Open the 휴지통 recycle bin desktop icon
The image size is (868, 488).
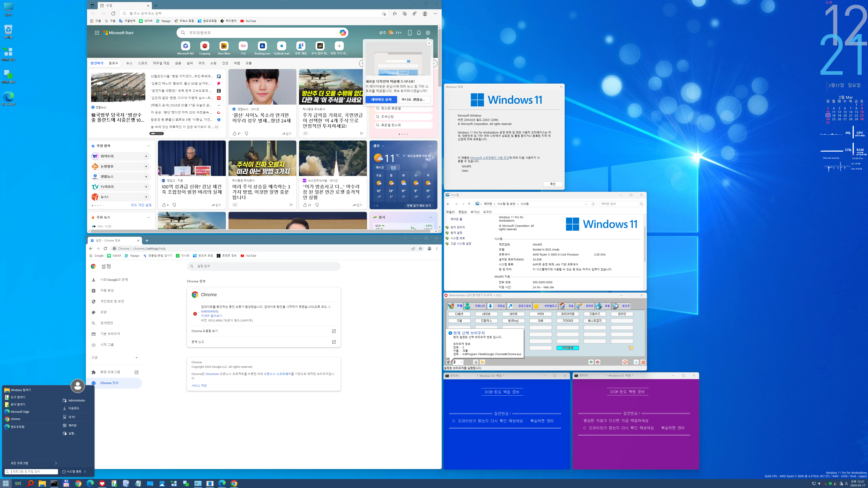[8, 32]
